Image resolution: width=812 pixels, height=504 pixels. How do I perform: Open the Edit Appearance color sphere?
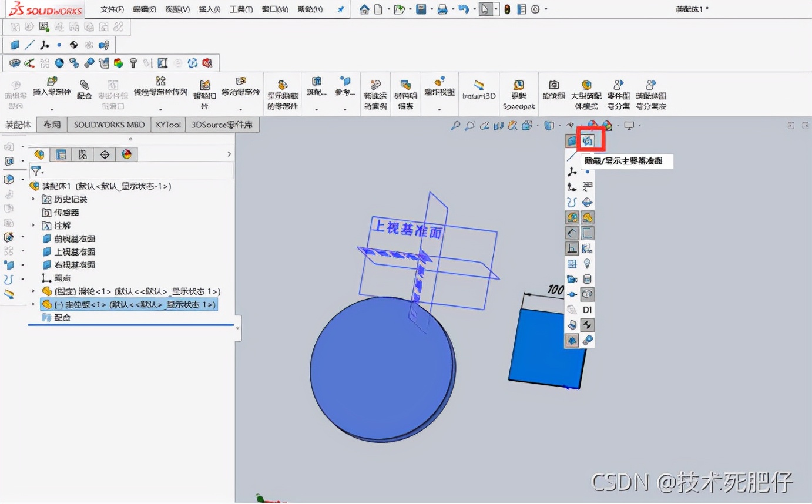593,126
